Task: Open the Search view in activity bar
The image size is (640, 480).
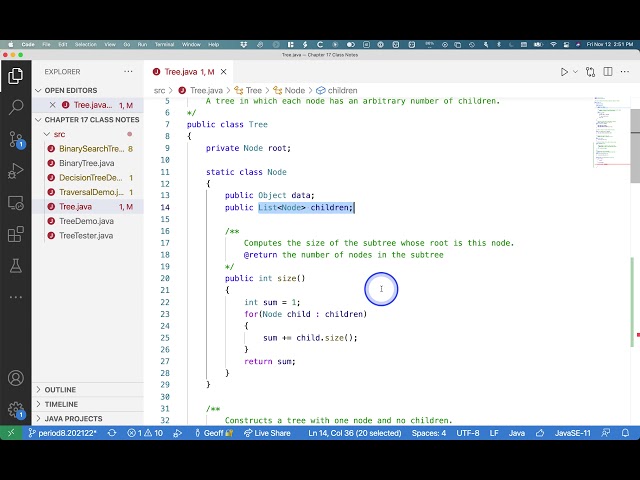Action: point(16,107)
